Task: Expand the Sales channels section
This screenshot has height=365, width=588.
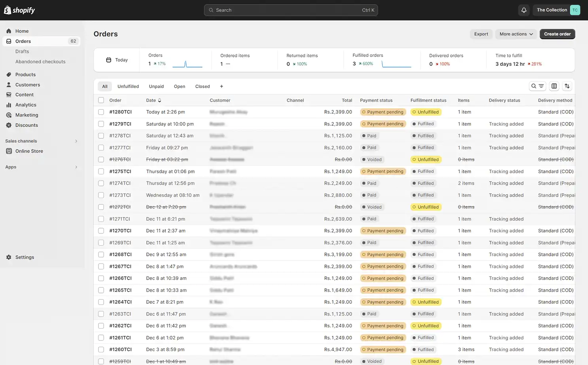Action: click(x=42, y=141)
